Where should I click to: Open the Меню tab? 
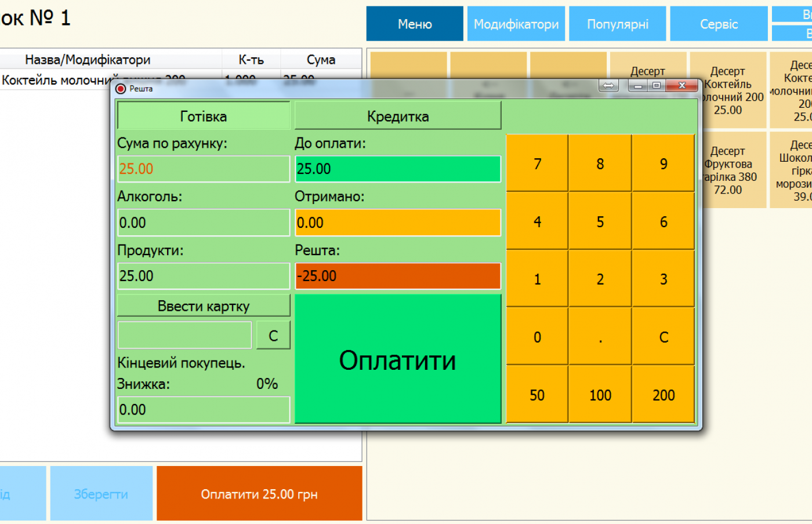(x=414, y=24)
